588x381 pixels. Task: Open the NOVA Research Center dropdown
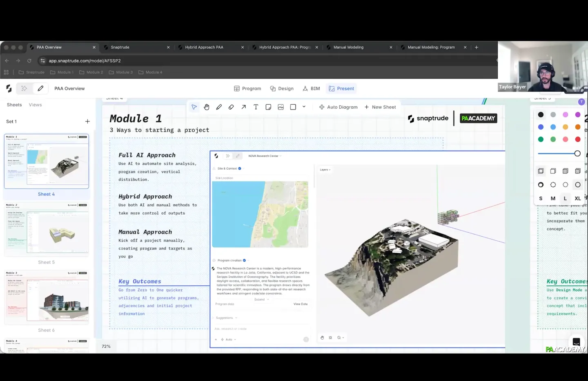point(265,156)
